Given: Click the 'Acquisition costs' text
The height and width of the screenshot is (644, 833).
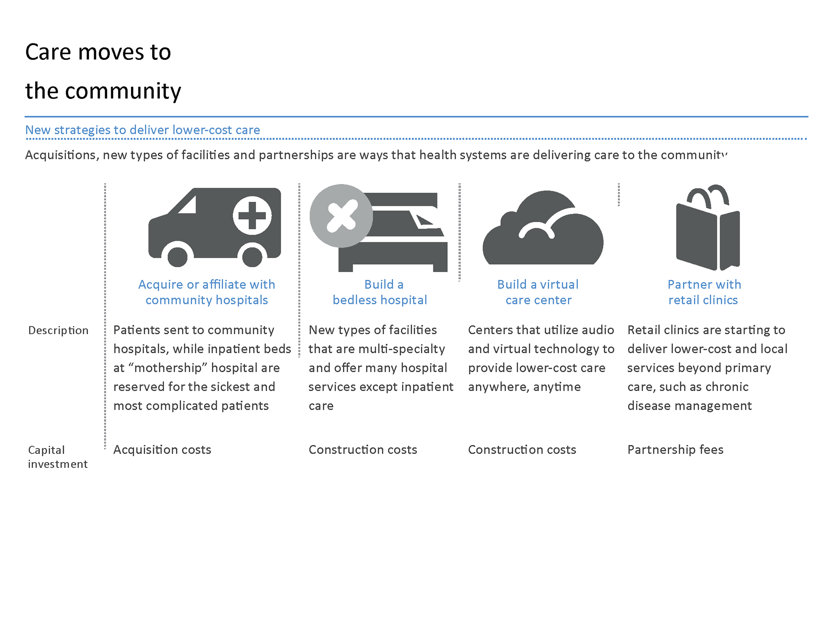Looking at the screenshot, I should pyautogui.click(x=162, y=450).
